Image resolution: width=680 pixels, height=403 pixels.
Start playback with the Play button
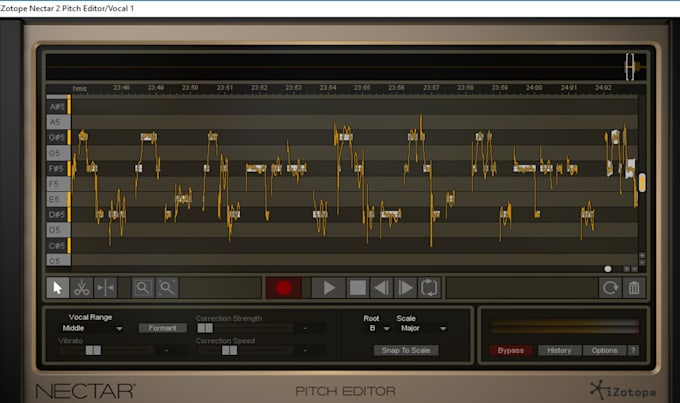point(329,288)
